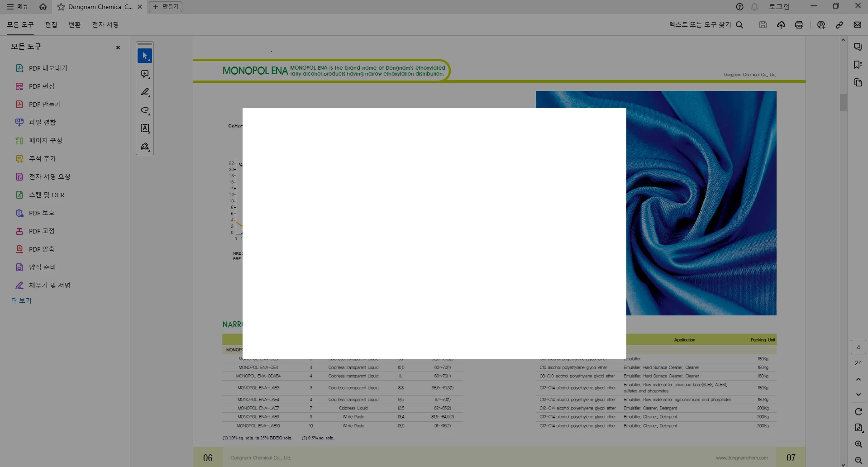Screen dimensions: 868x467
Task: Open the comments panel icon
Action: point(858,47)
